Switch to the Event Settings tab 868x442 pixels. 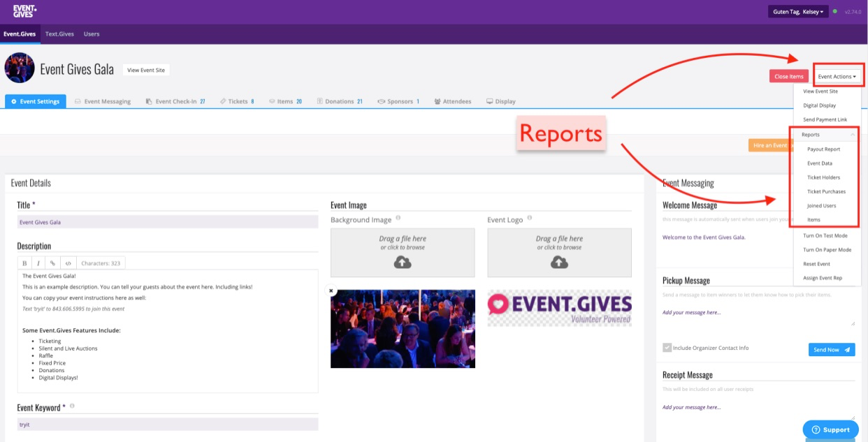[36, 101]
